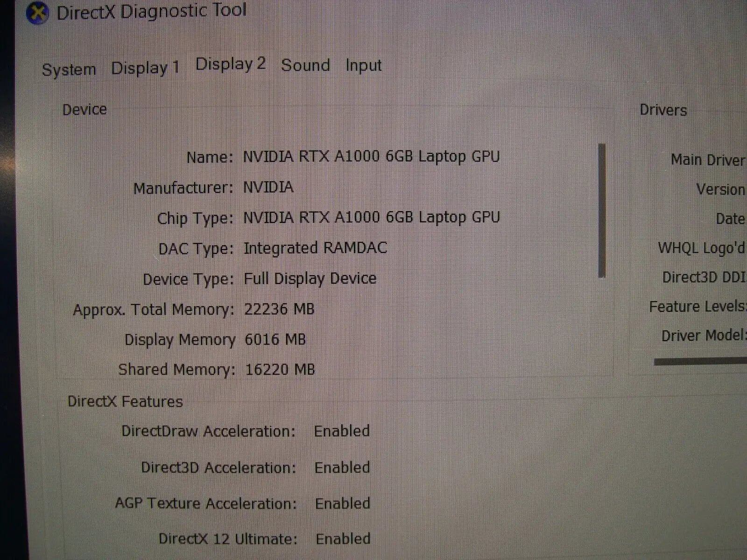The height and width of the screenshot is (560, 747).
Task: Click the DirectX Diagnostic Tool title icon
Action: [38, 13]
